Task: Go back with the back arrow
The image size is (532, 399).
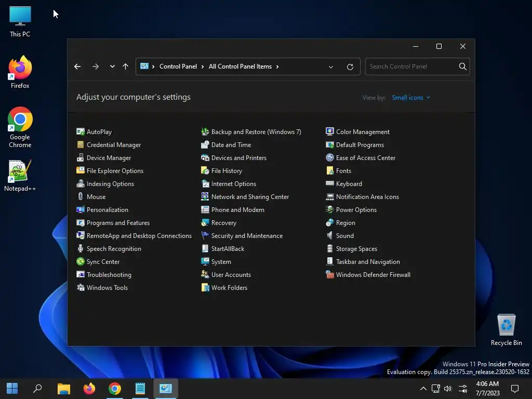Action: tap(77, 66)
